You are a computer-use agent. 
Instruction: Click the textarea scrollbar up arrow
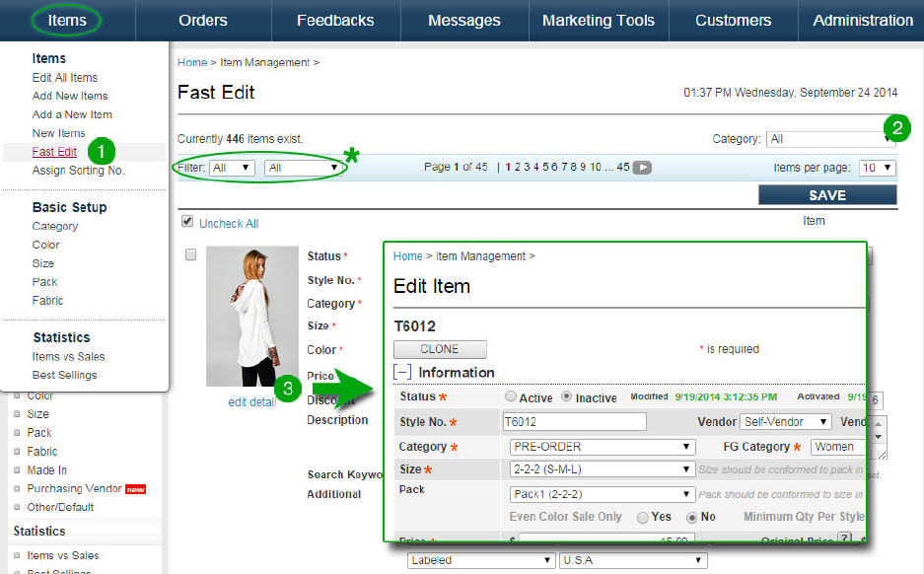point(879,424)
